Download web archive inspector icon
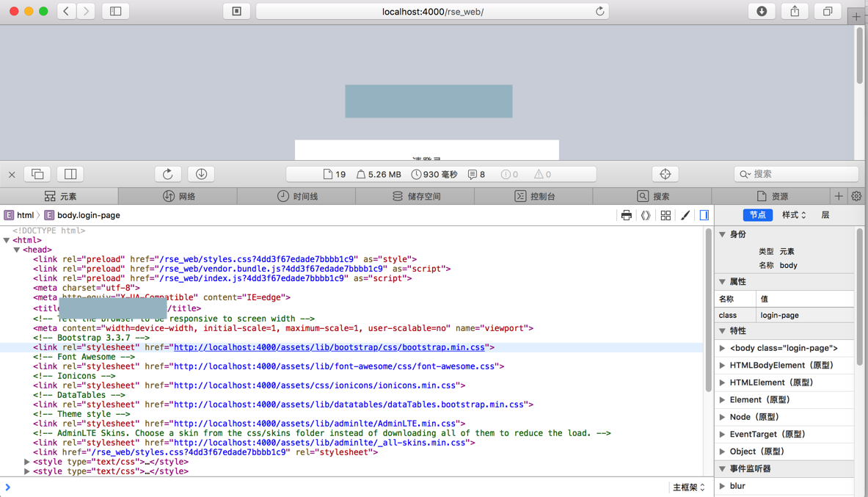The width and height of the screenshot is (868, 497). point(201,174)
